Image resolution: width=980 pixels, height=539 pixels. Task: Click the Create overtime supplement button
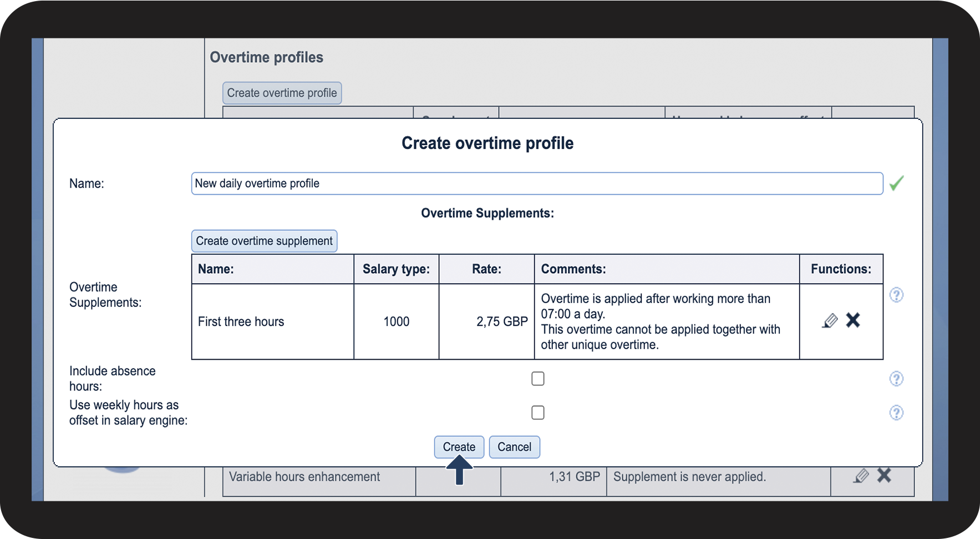[264, 241]
